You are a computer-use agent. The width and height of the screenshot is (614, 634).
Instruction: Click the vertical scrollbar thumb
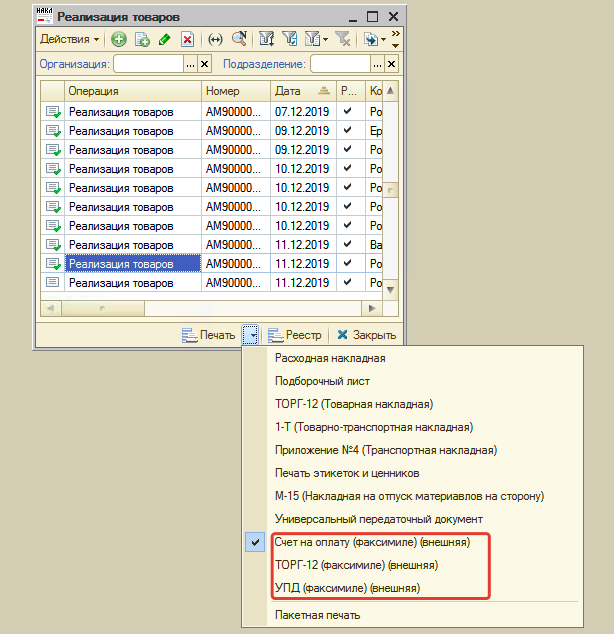[390, 190]
